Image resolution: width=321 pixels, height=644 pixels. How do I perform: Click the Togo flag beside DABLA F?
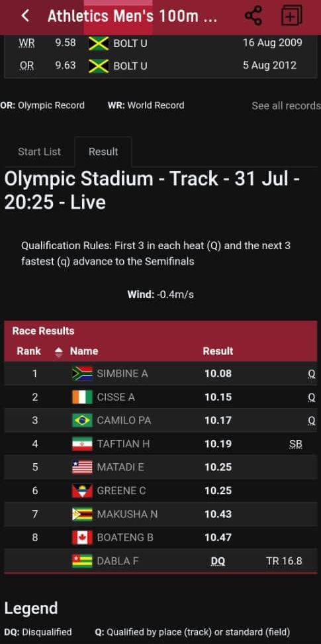pos(82,561)
